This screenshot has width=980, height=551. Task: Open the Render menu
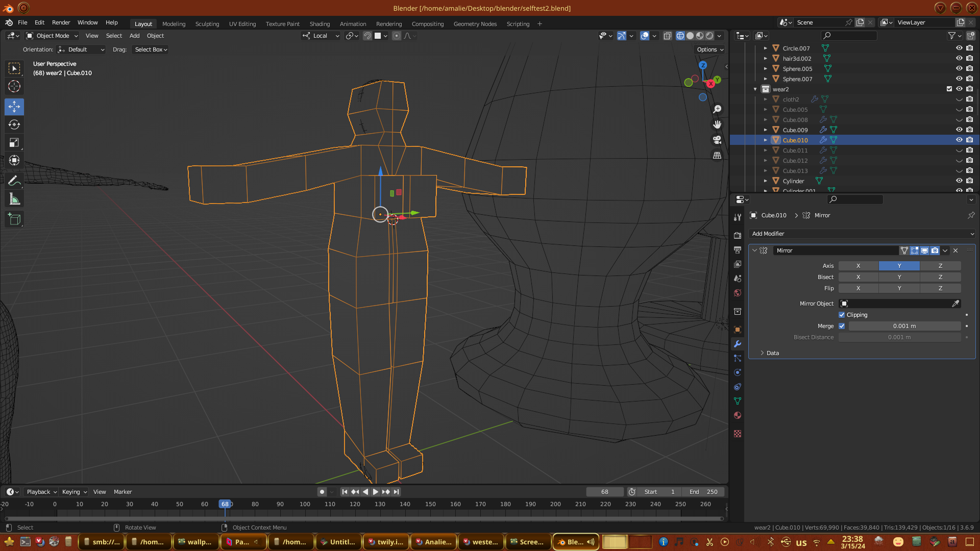point(61,22)
